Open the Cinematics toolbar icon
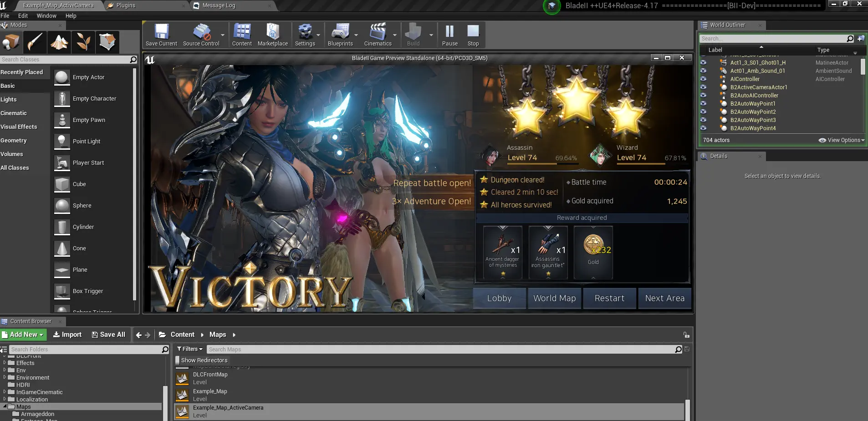 (x=378, y=35)
